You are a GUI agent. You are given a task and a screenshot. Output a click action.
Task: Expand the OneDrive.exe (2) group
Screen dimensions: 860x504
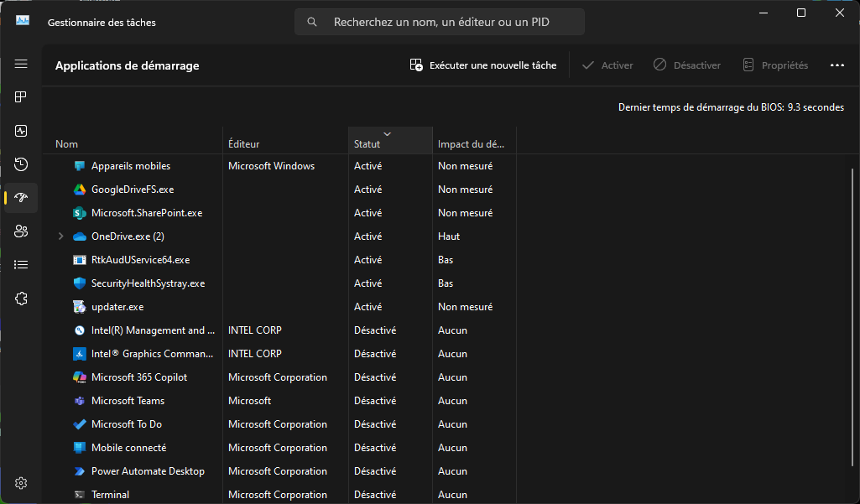point(60,236)
